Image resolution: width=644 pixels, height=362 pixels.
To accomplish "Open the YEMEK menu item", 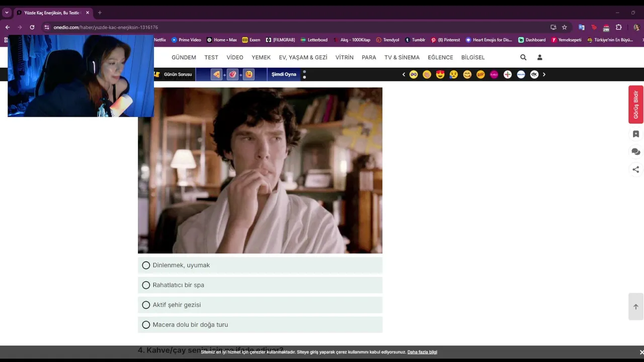I will click(x=261, y=57).
